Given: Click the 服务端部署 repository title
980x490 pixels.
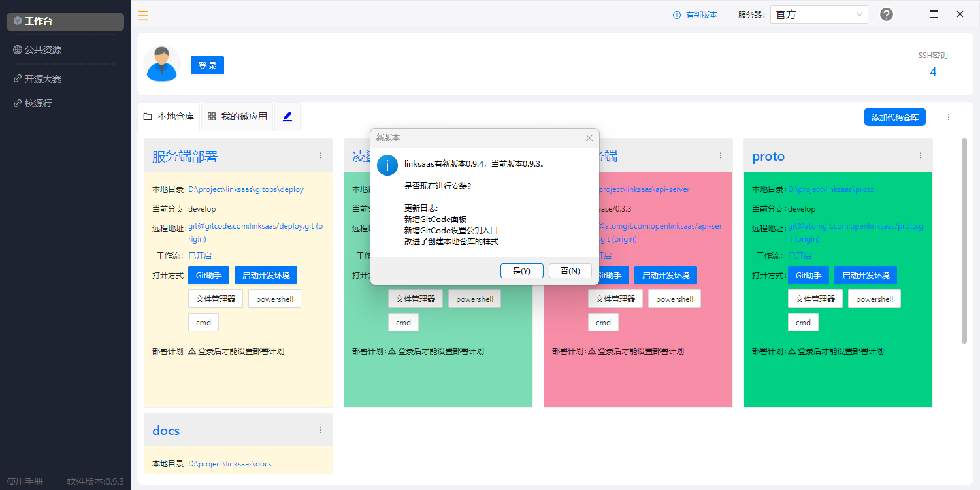Looking at the screenshot, I should [x=185, y=156].
